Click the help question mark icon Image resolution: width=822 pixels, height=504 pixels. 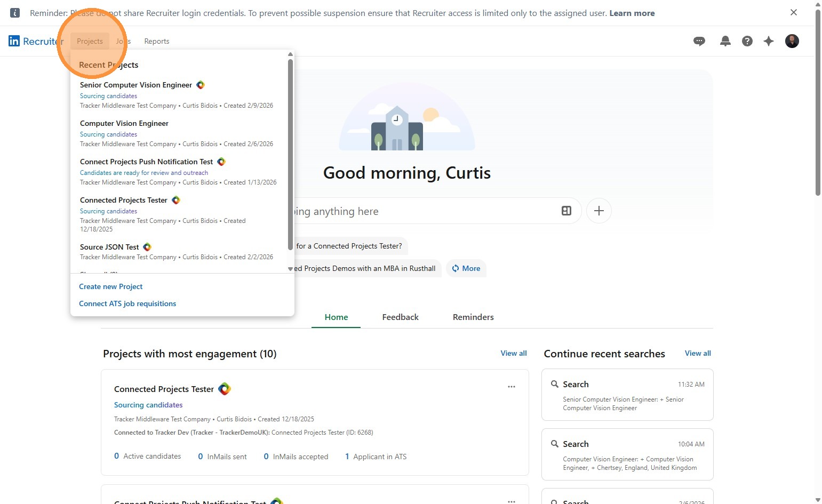click(747, 41)
